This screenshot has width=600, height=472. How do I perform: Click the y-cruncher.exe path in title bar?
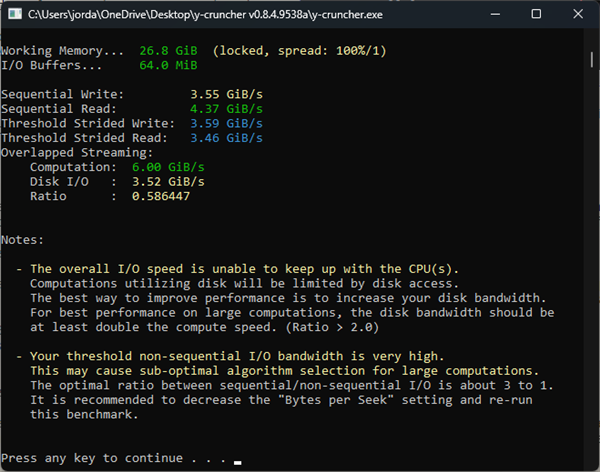pyautogui.click(x=205, y=15)
